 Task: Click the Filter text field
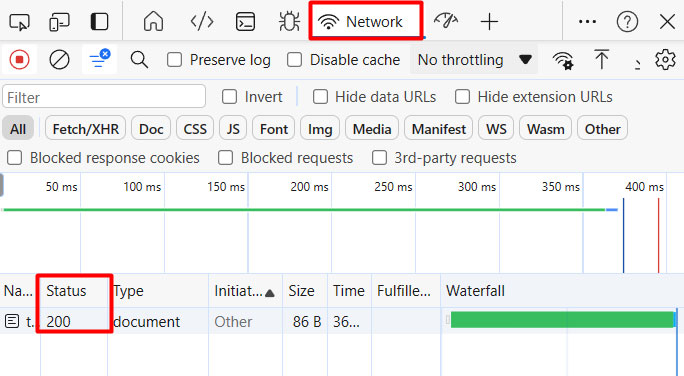pos(104,97)
